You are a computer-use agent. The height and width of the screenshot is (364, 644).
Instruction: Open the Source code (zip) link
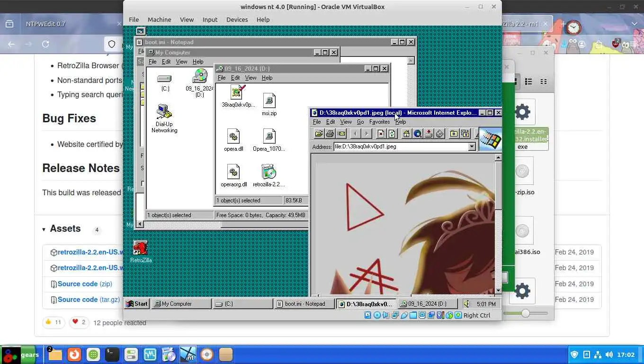coord(85,284)
